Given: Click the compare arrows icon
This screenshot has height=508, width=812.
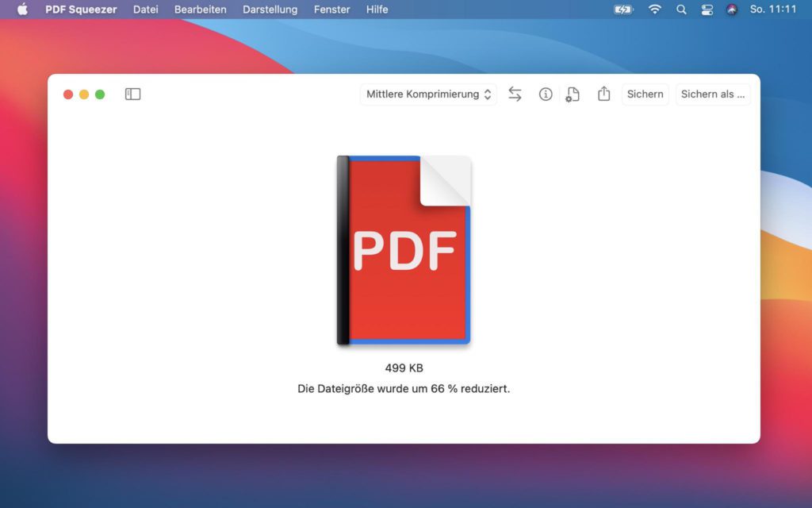Looking at the screenshot, I should pos(515,94).
